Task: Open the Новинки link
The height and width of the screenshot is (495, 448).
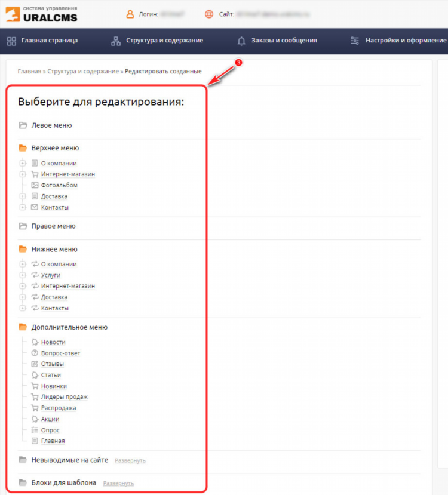Action: tap(54, 386)
